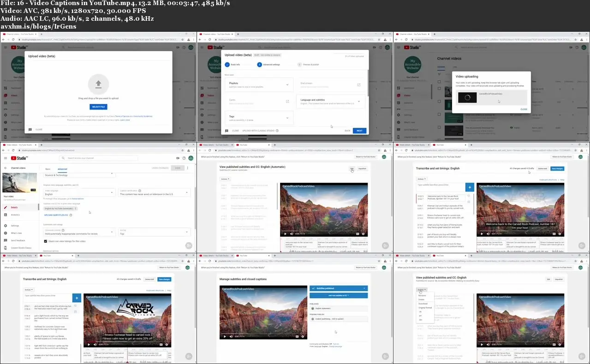
Task: Click the CarvedRockPodcastVideo uploading thumbnail
Action: click(x=467, y=98)
